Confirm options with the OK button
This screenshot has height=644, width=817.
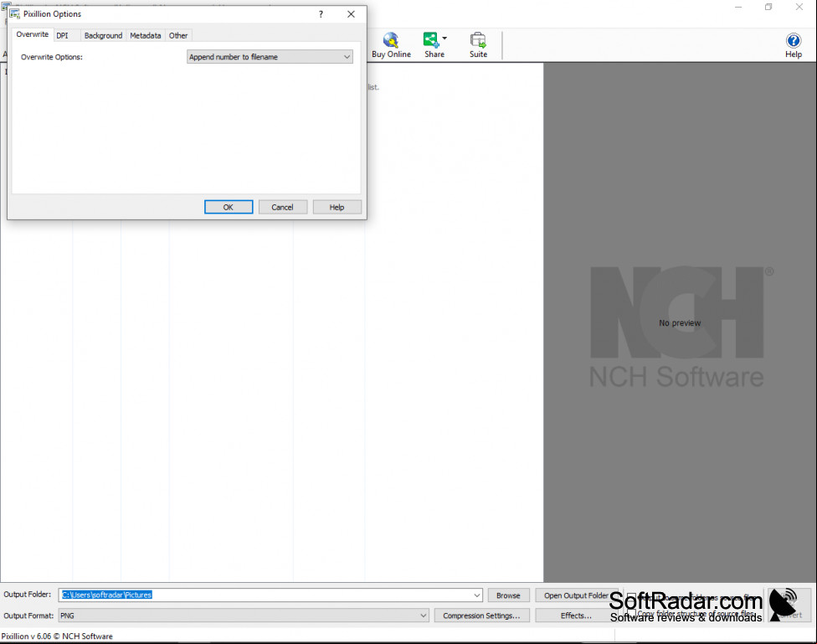pos(229,207)
